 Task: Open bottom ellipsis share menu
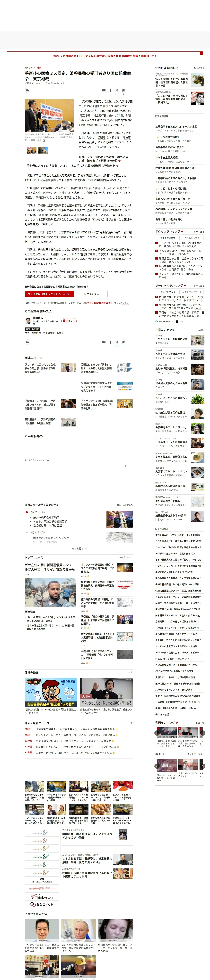130,342
